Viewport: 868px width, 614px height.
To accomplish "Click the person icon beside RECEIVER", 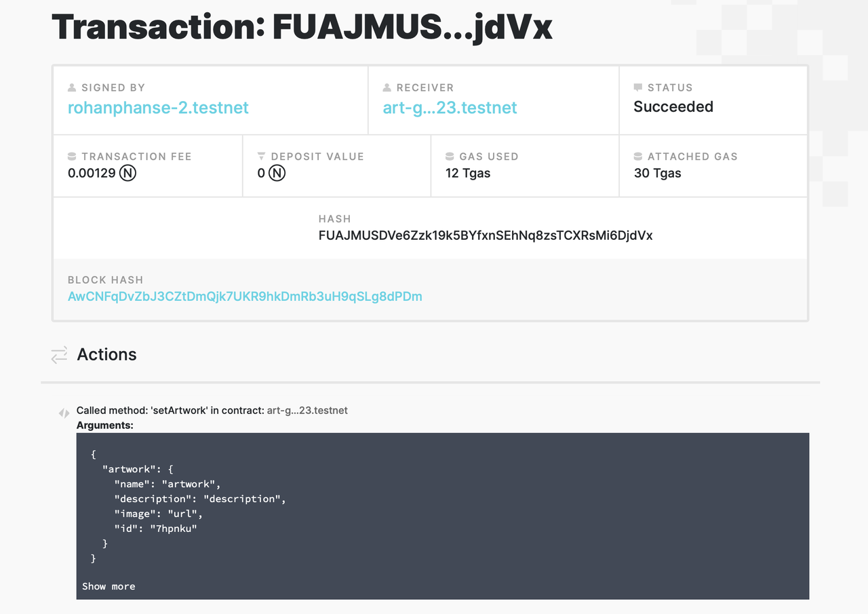I will pyautogui.click(x=387, y=88).
